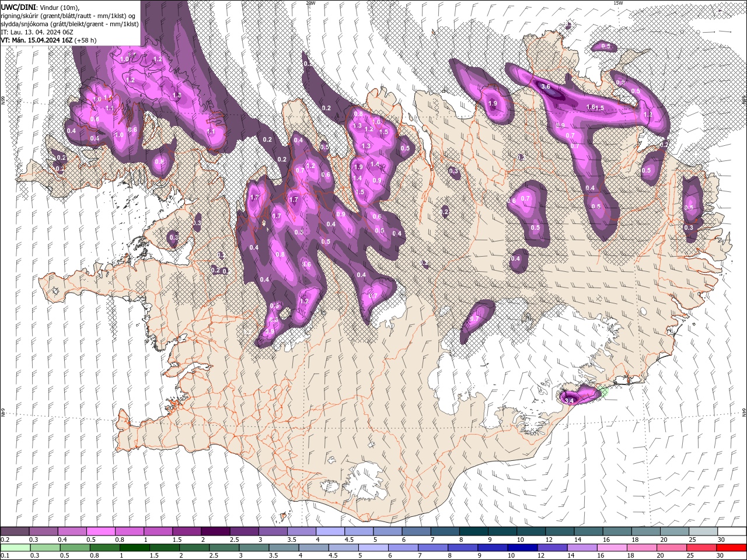The image size is (747, 560).
Task: Click the red final swatch of the lower rain scale
Action: [x=732, y=548]
